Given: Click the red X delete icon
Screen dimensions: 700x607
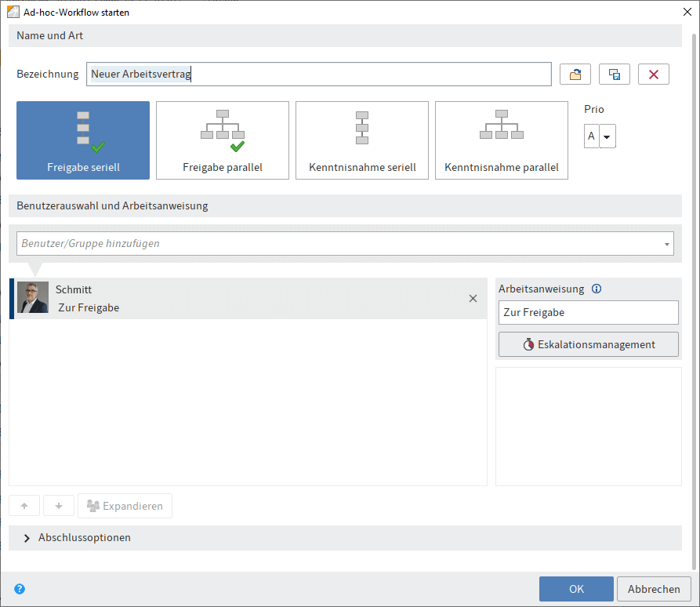Looking at the screenshot, I should pos(653,74).
